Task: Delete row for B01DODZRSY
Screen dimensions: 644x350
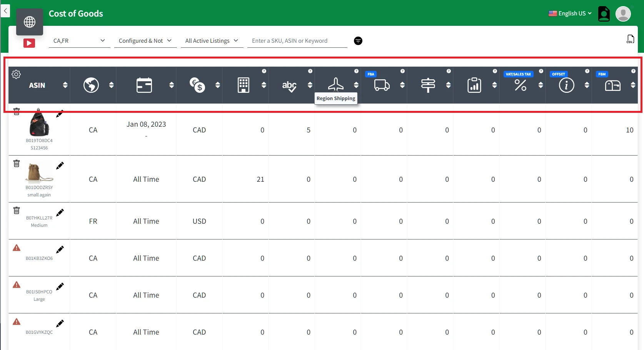Action: click(x=17, y=164)
